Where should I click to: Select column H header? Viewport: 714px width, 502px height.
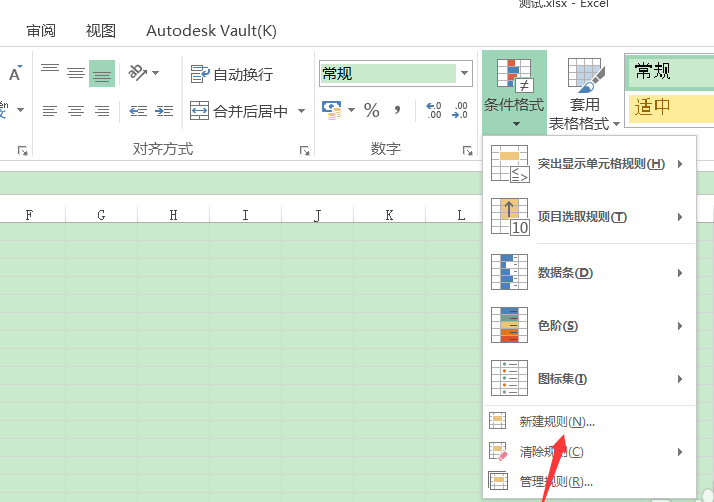click(x=173, y=215)
